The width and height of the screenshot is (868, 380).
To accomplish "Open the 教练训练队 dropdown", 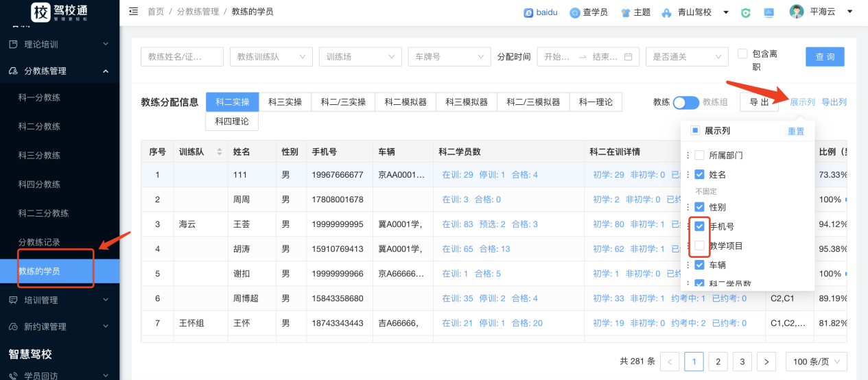I will coord(271,57).
